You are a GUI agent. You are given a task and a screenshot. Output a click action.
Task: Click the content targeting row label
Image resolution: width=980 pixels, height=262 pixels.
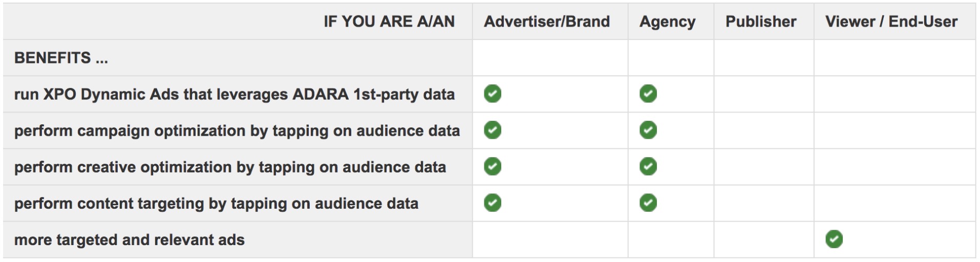(216, 204)
